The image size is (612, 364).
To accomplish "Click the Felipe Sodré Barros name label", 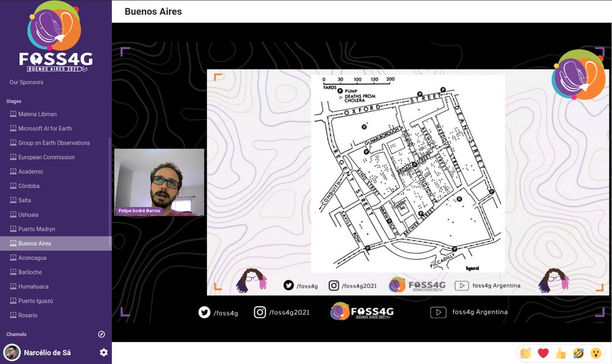I will (140, 211).
